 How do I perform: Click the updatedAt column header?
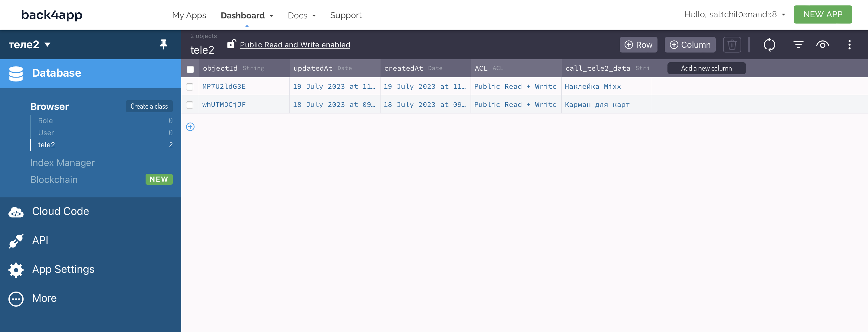(335, 68)
